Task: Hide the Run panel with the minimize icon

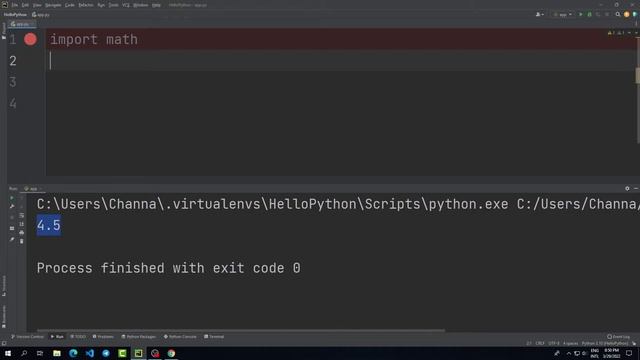Action: pyautogui.click(x=636, y=189)
